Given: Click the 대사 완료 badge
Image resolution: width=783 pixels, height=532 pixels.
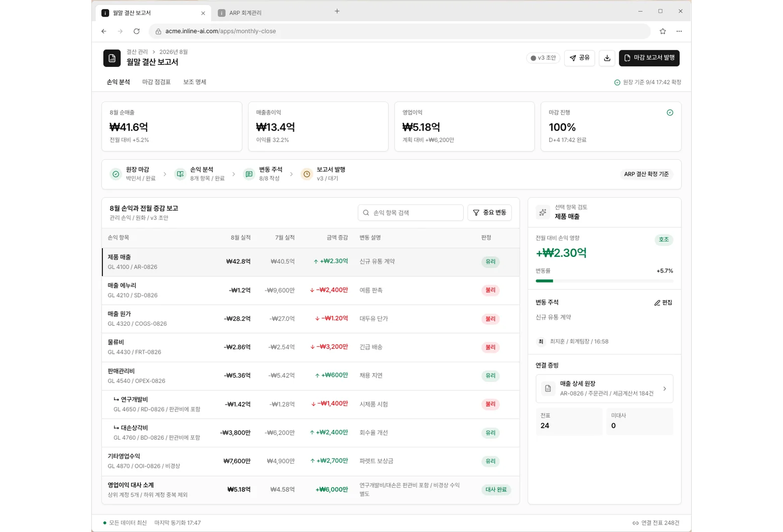Looking at the screenshot, I should (x=496, y=490).
